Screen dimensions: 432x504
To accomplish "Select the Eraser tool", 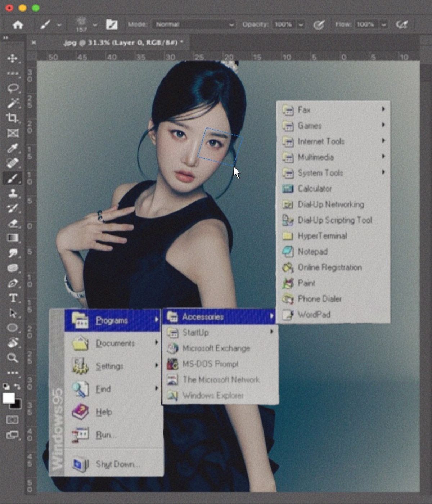I will coord(13,223).
